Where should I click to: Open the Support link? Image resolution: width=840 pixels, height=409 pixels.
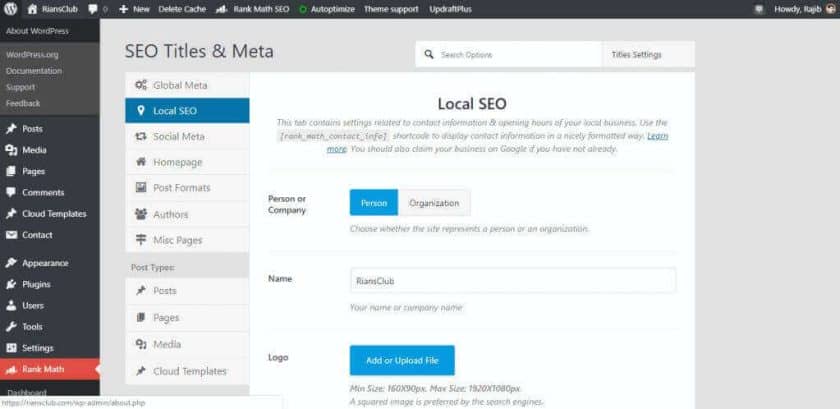pyautogui.click(x=20, y=87)
